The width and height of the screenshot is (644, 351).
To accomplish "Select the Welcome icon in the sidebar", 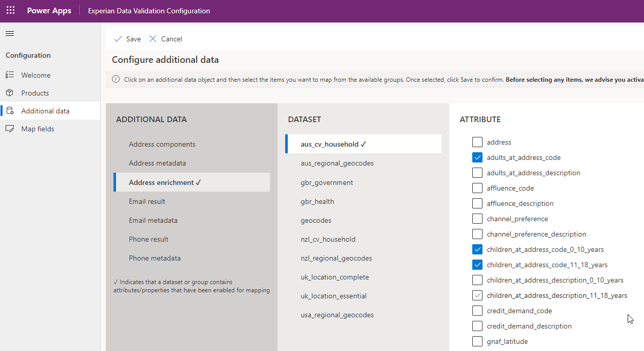I will coord(9,75).
